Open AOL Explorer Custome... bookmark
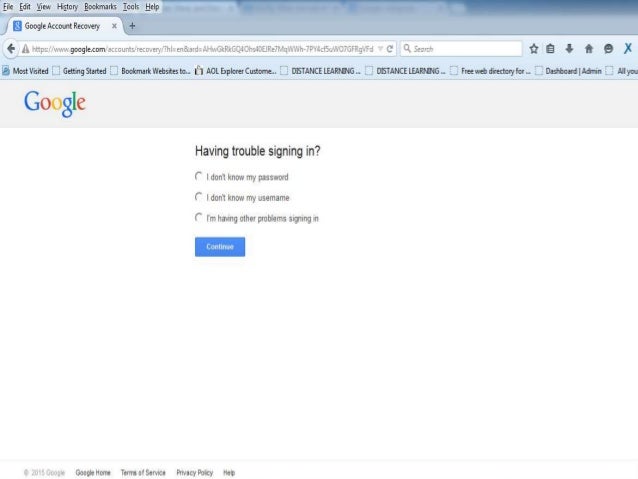Viewport: 638px width, 479px height. [x=236, y=71]
